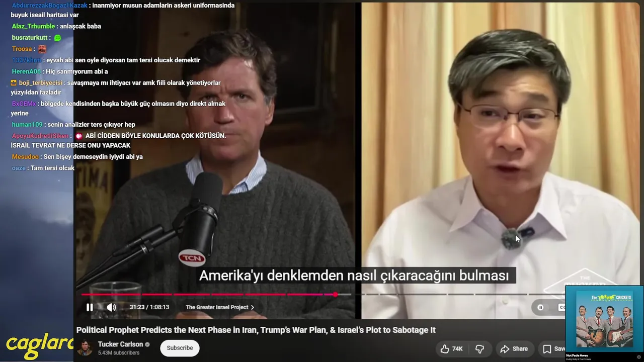The height and width of the screenshot is (362, 644).
Task: Like the video with the 74K thumbs-up
Action: 451,349
